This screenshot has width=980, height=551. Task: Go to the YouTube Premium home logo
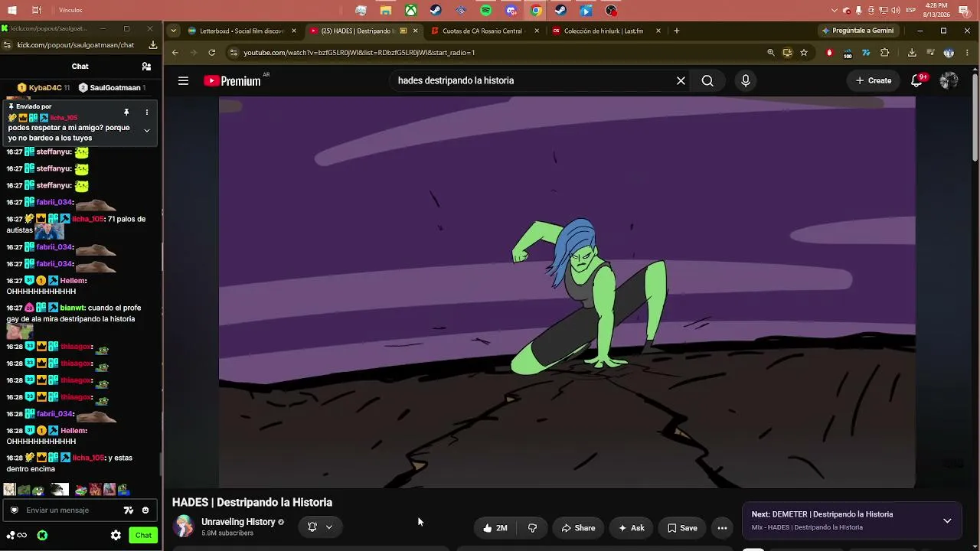pos(233,81)
